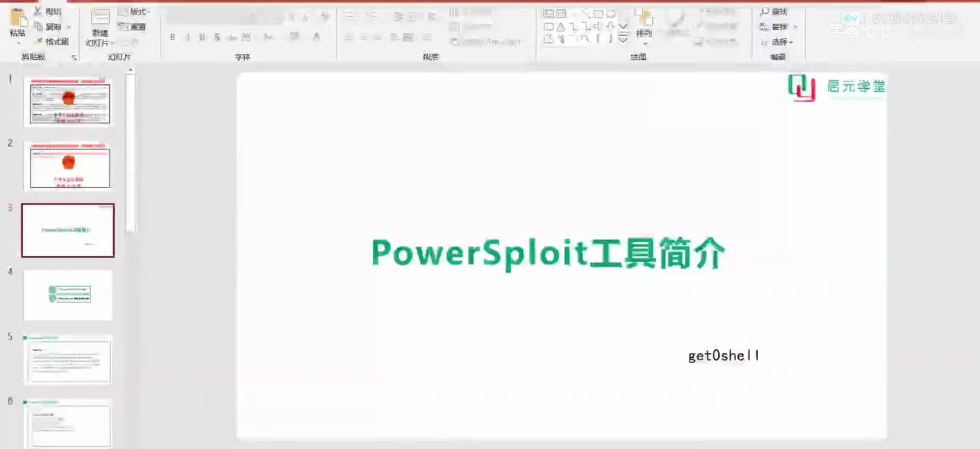Pick the Line shape in the gallery
Screen dimensions: 980x449
click(586, 13)
